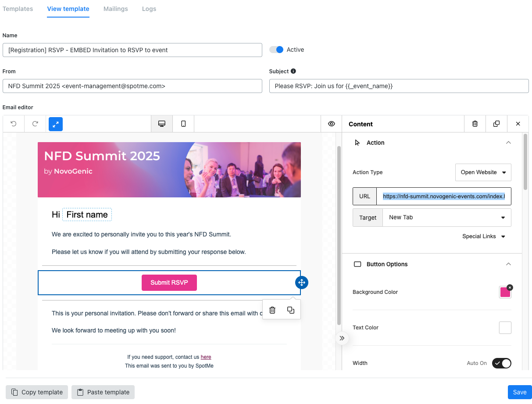Click the From input field
Viewport: 532px width, 404px height.
[x=132, y=86]
